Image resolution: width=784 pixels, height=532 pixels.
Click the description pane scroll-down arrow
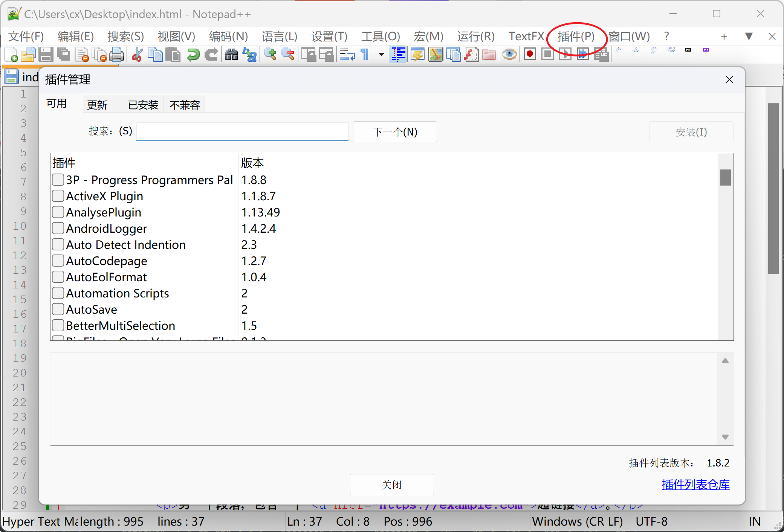[x=725, y=437]
